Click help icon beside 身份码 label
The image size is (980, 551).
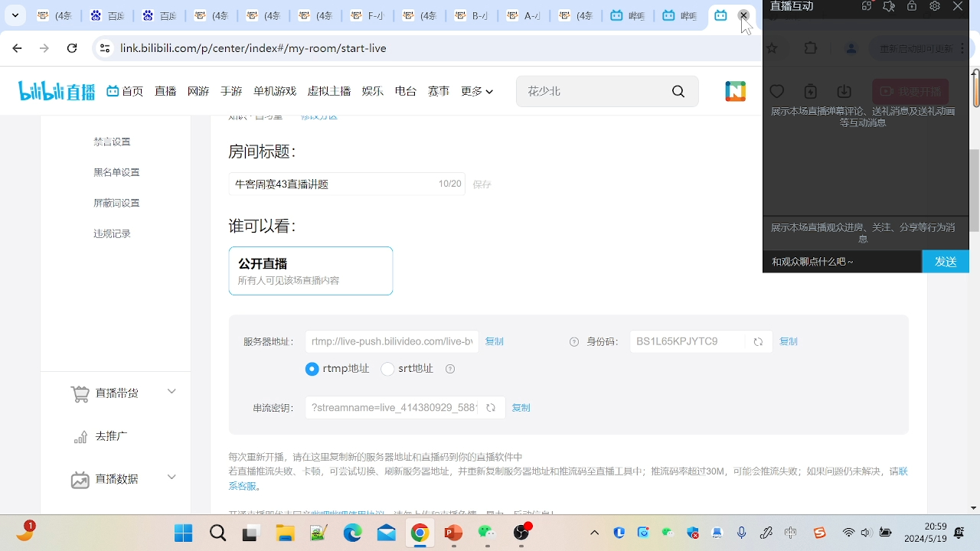pyautogui.click(x=574, y=342)
